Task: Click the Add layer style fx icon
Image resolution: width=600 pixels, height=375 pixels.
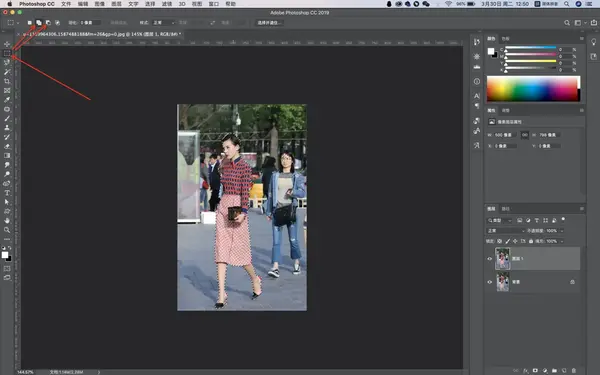Action: 526,370
